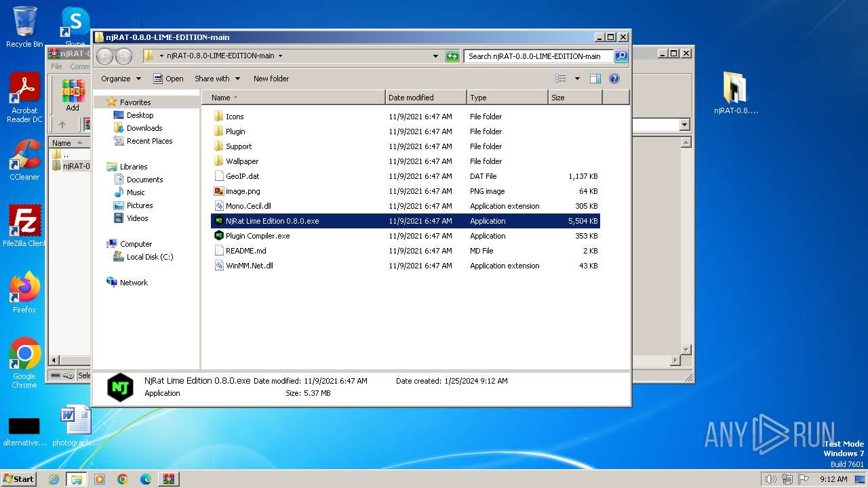This screenshot has height=488, width=868.
Task: Open Libraries in navigation pane
Action: 134,167
